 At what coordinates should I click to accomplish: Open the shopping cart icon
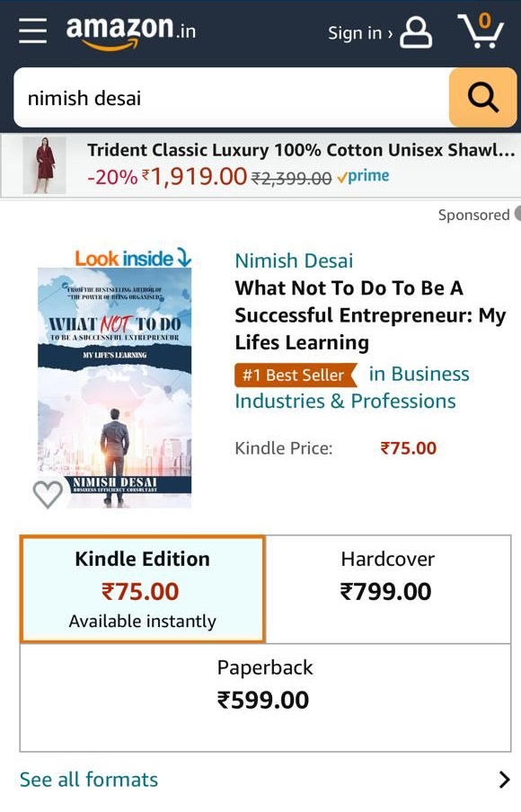point(480,31)
